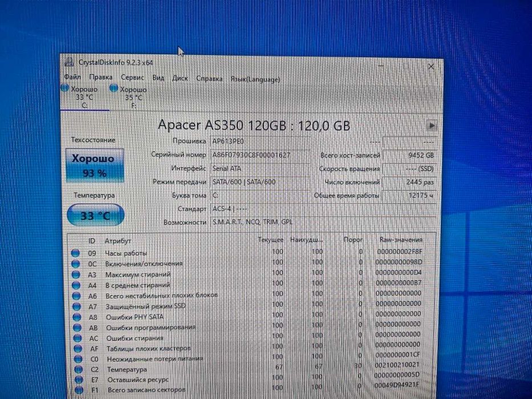Click status icon for A3 Максимум стираний
The image size is (532, 399).
click(x=76, y=274)
